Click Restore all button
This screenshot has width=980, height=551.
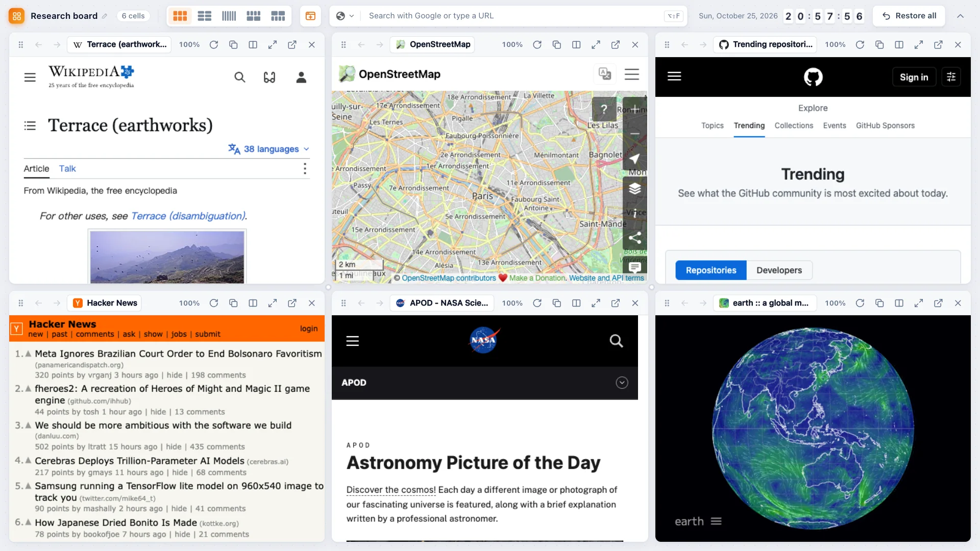909,16
